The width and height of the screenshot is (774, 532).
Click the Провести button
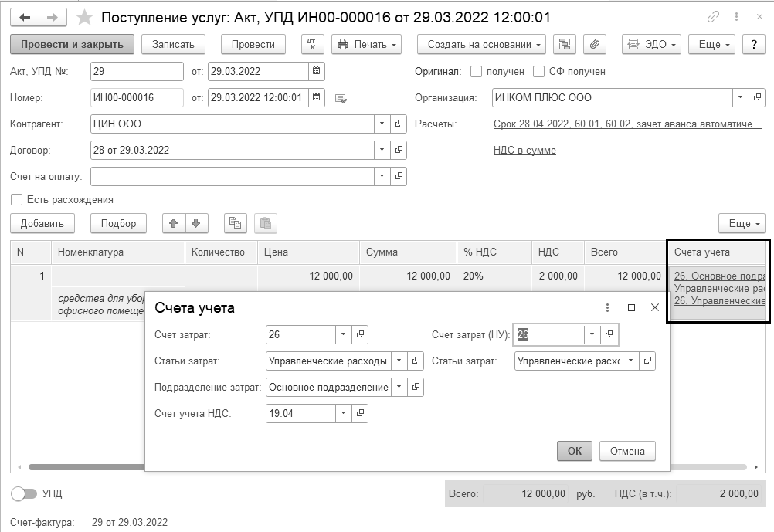click(253, 45)
